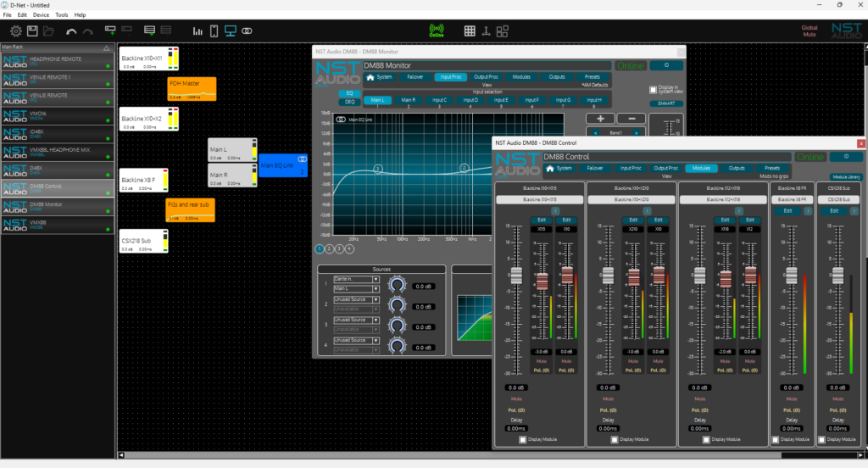Click the undo arrow icon
This screenshot has height=468, width=868.
click(71, 31)
